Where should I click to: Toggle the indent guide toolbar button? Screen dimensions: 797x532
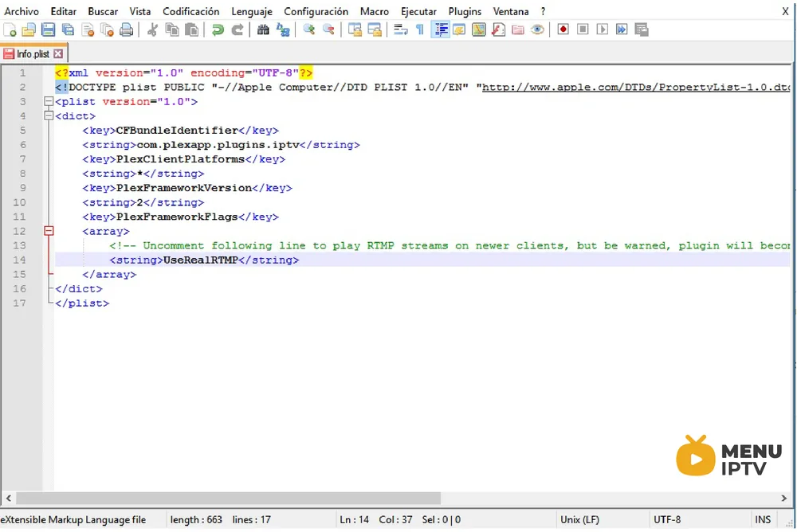[440, 29]
